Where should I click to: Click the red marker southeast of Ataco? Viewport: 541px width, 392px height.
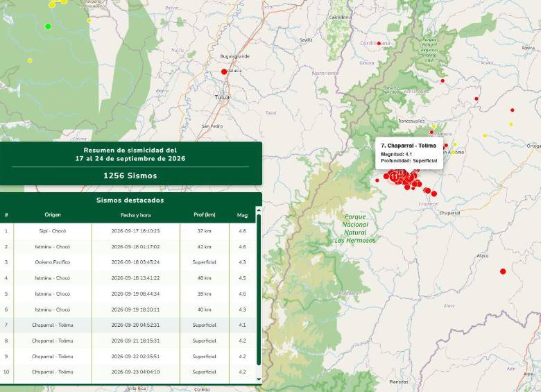(x=503, y=271)
